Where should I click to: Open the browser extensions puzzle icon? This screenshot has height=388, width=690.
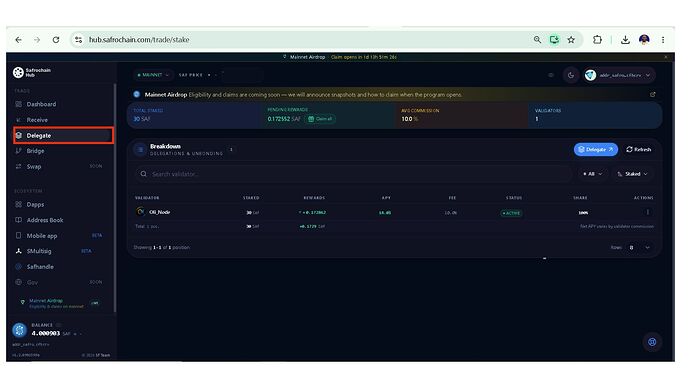[597, 40]
